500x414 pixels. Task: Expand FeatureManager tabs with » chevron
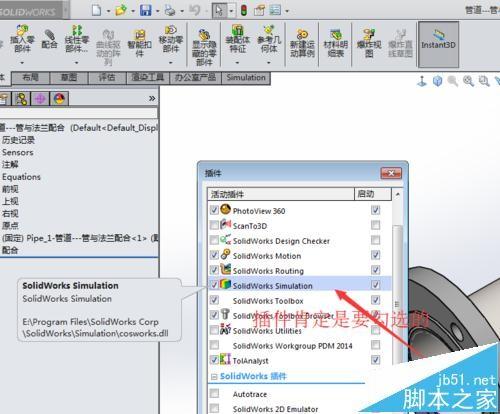(x=152, y=98)
